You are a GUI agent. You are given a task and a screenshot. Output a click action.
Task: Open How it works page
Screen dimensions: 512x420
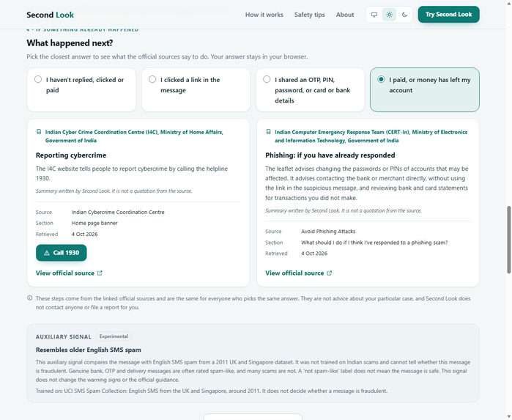[x=264, y=15]
